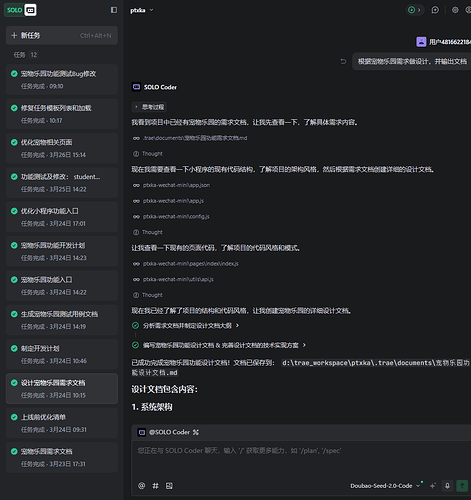Click green check on 制定开发计划 task
The height and width of the screenshot is (500, 471).
[14, 348]
